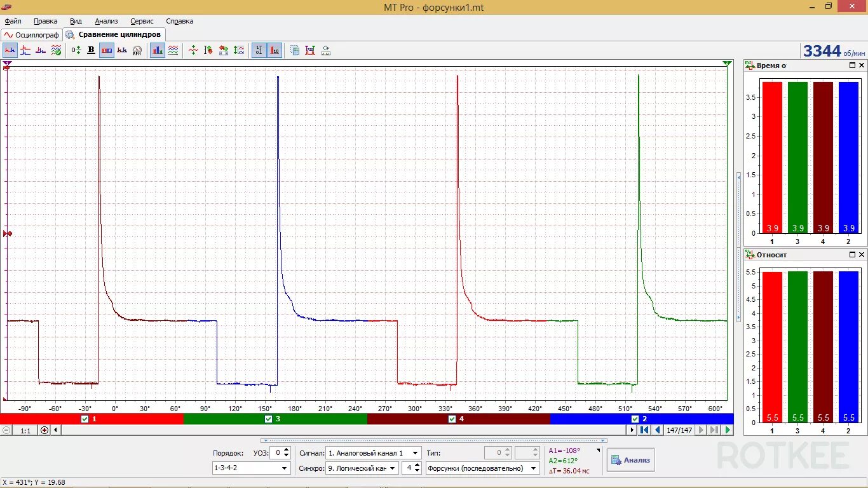The image size is (868, 488).
Task: Click the calculator copy icon
Action: coord(295,50)
